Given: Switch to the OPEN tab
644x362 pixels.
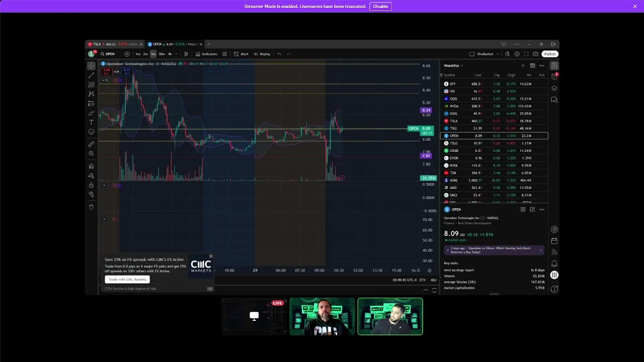Looking at the screenshot, I should 174,44.
